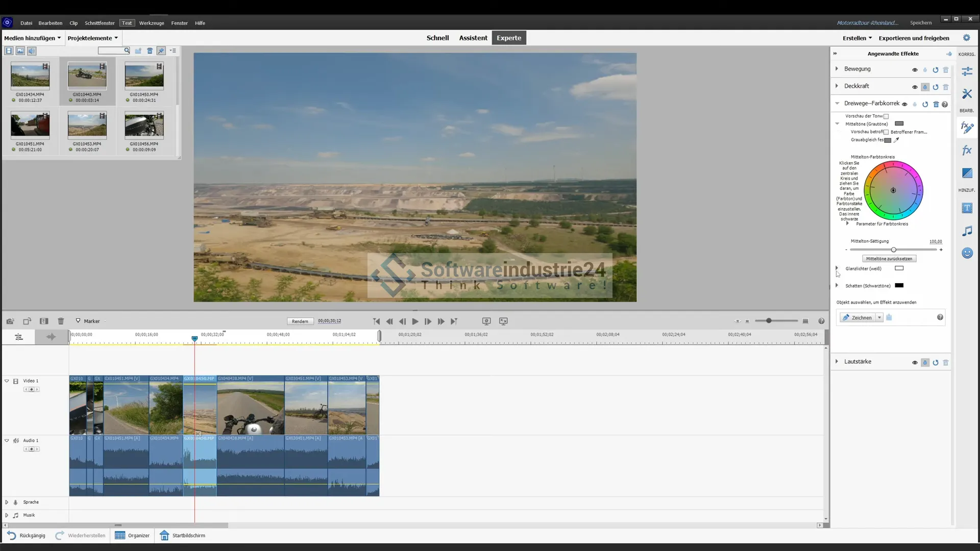Click the Play button in transport controls
Screen dimensions: 980x551
(415, 321)
